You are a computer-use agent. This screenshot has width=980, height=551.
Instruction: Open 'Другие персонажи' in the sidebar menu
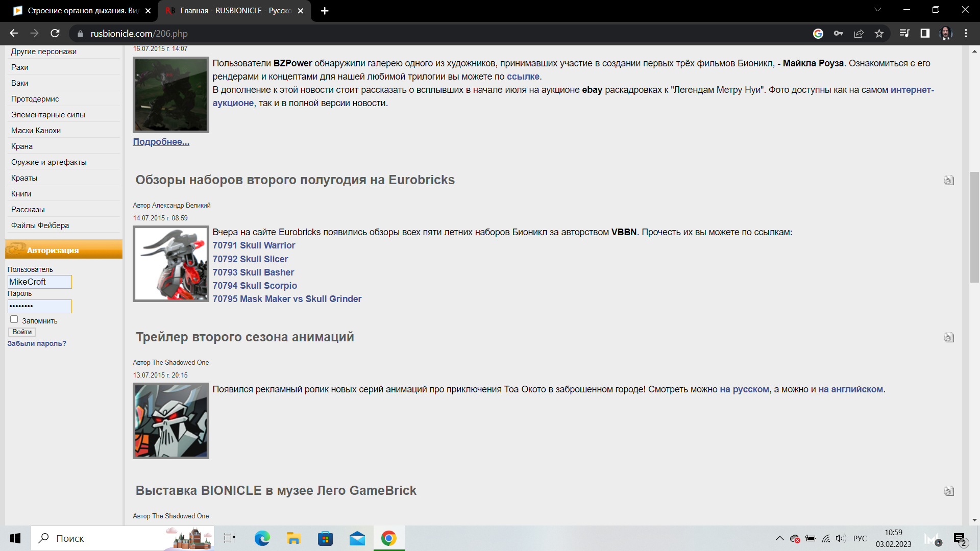click(44, 52)
